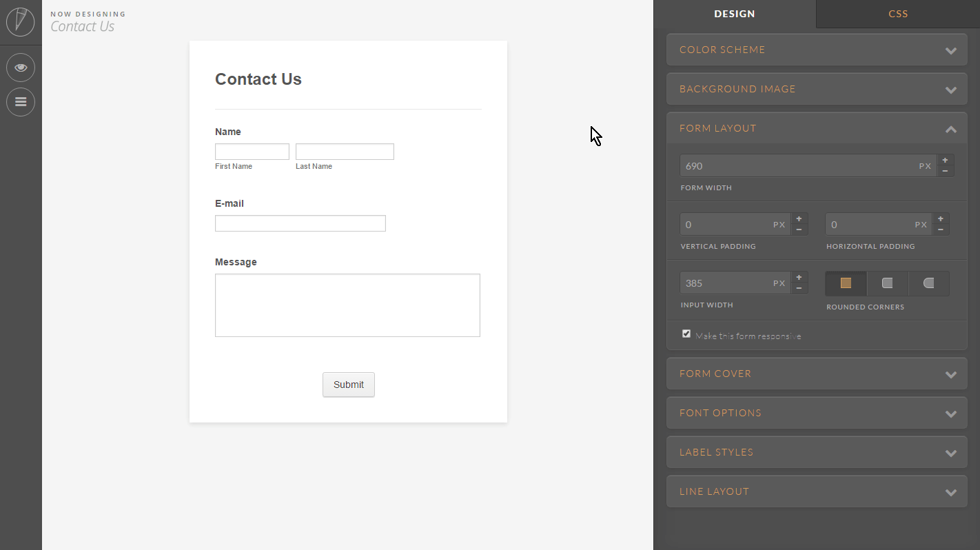Open the hamburger menu in the left sidebar
The image size is (980, 550).
tap(21, 102)
